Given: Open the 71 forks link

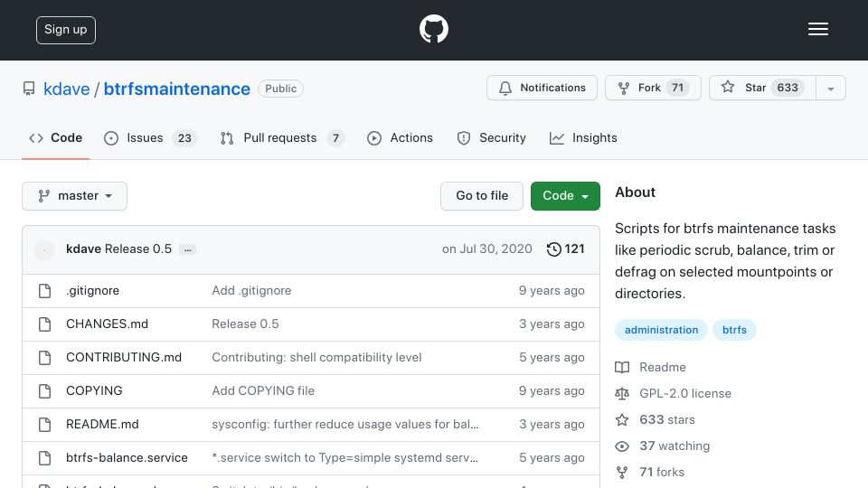Looking at the screenshot, I should point(650,472).
